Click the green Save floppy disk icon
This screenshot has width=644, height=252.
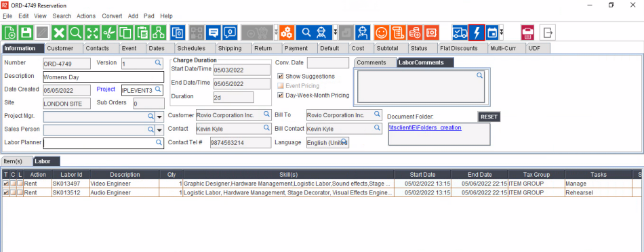tap(26, 33)
